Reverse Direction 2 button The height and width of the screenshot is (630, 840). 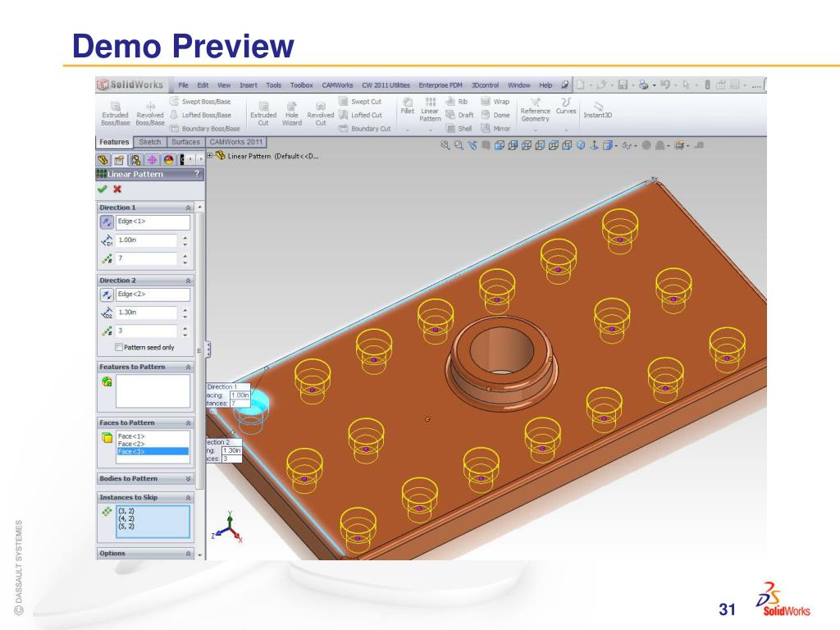[107, 294]
